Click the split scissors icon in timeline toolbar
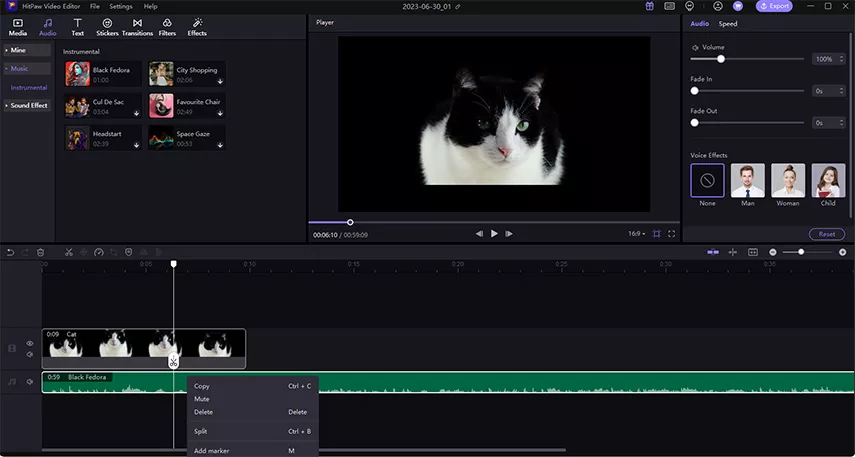The height and width of the screenshot is (457, 855). pyautogui.click(x=69, y=252)
